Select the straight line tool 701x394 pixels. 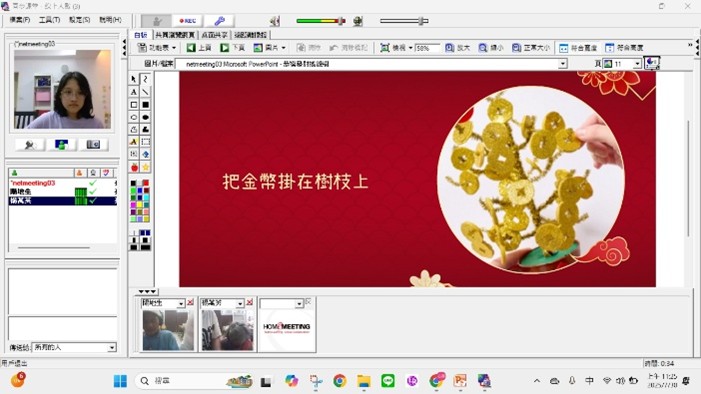pos(146,92)
